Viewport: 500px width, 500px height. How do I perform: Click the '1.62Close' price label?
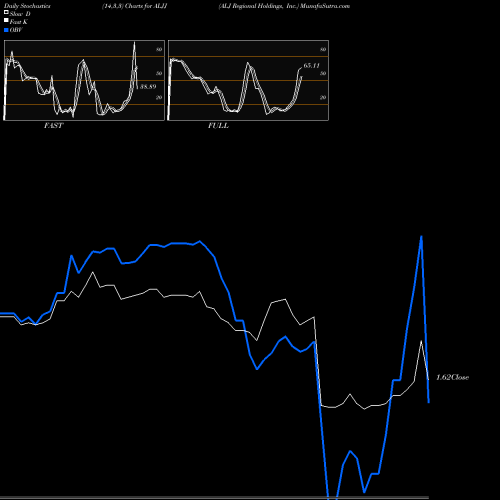point(452,377)
